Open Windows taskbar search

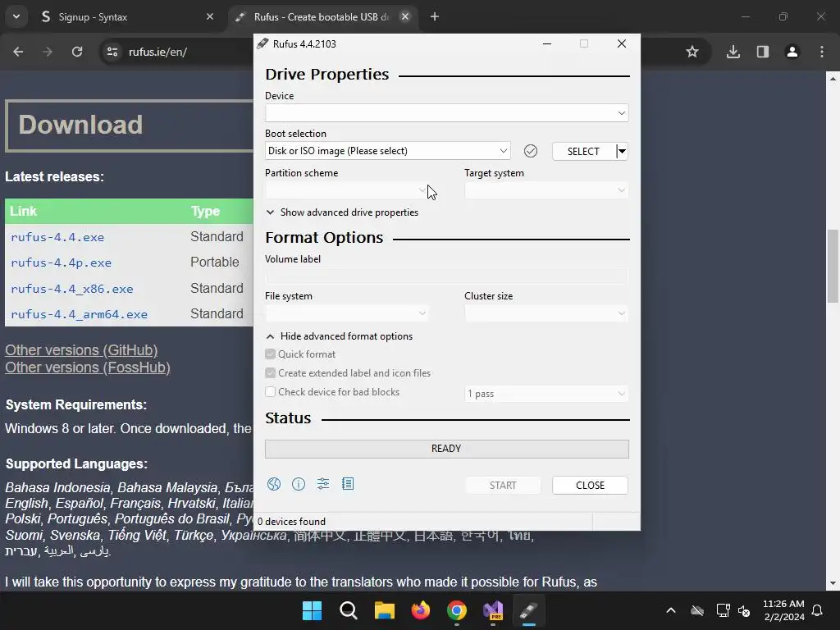point(348,610)
